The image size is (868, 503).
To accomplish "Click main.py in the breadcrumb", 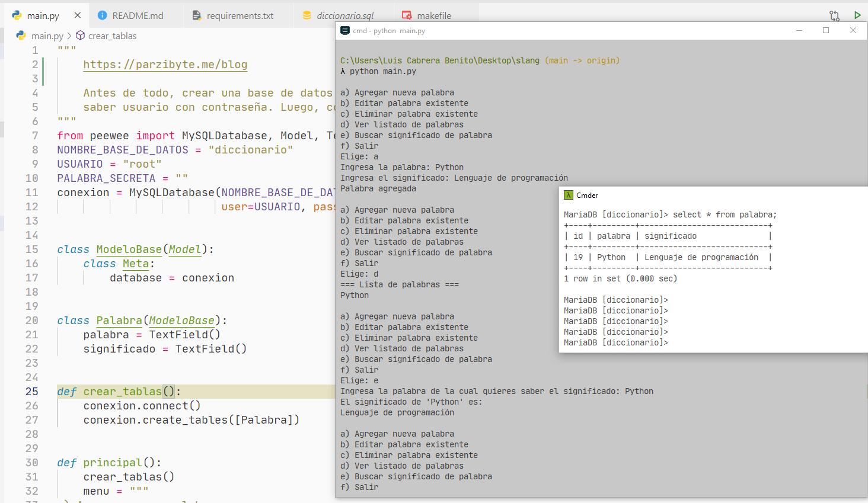I will (x=47, y=36).
